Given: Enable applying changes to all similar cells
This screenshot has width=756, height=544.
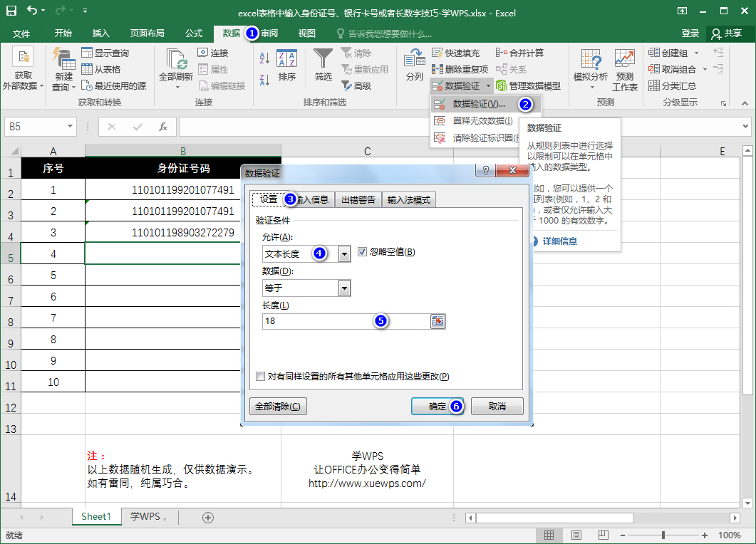Looking at the screenshot, I should (260, 376).
